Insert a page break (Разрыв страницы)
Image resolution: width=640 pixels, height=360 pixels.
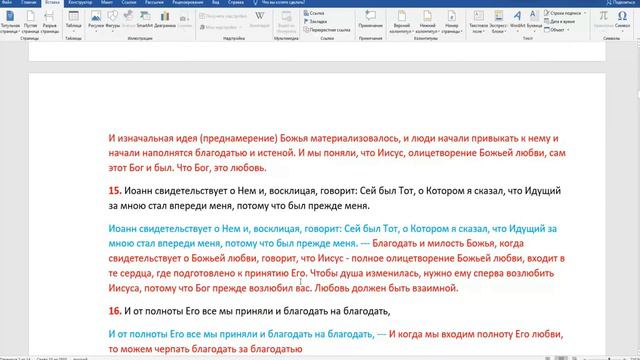[x=49, y=22]
